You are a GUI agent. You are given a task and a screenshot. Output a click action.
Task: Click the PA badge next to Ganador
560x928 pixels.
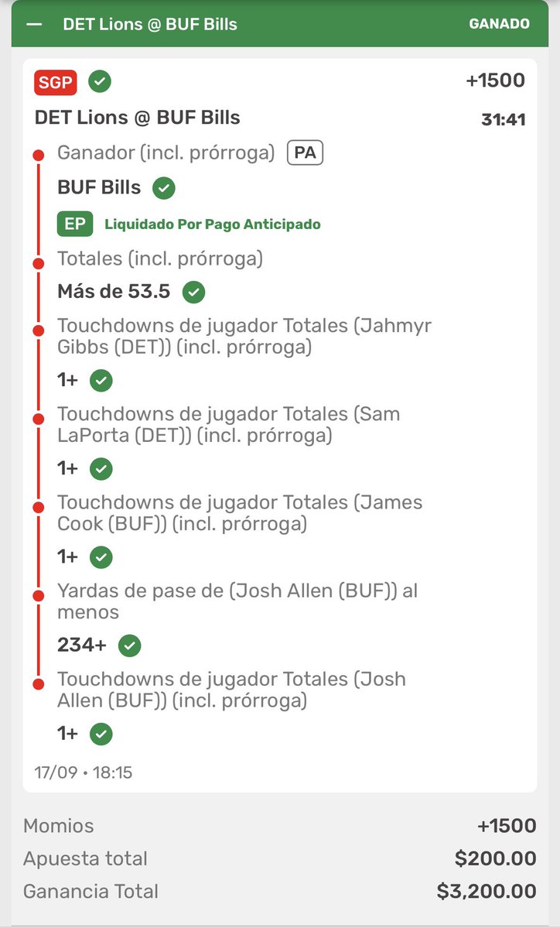[305, 153]
